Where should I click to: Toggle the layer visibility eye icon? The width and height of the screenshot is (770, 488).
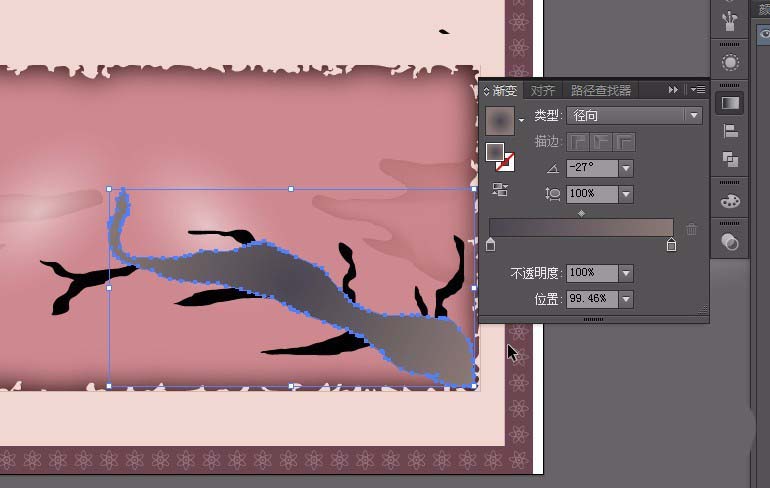765,33
